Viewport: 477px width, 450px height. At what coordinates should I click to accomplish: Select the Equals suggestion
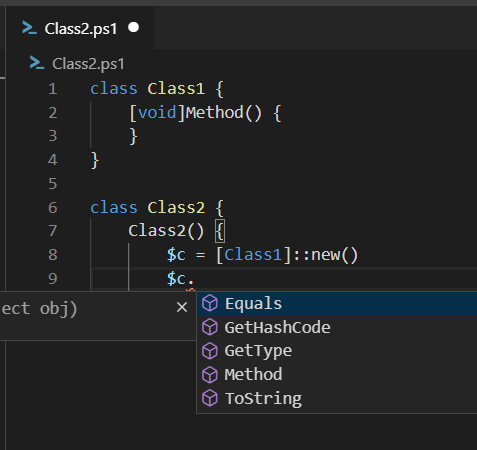click(x=337, y=304)
